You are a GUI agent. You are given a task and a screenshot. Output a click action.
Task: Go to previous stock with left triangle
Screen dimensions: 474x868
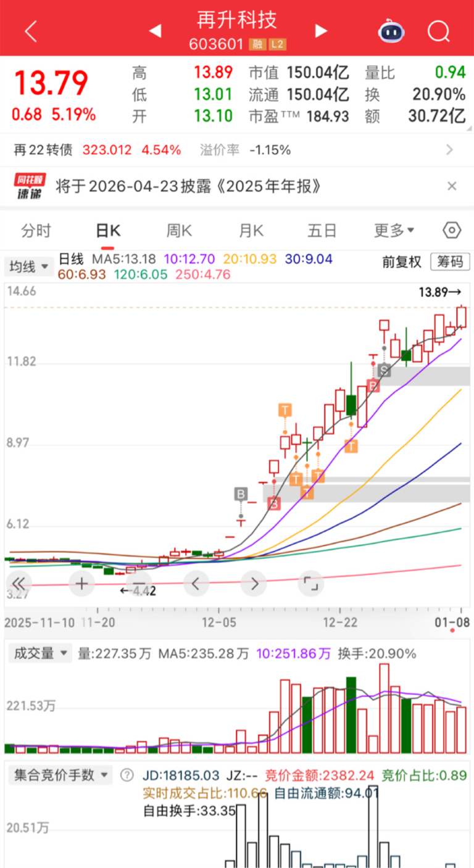coord(156,31)
